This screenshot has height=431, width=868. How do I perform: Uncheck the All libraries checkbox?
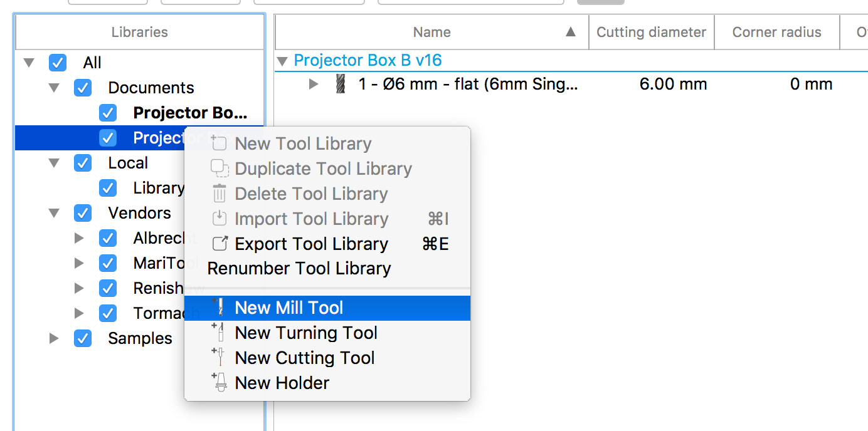(x=58, y=63)
